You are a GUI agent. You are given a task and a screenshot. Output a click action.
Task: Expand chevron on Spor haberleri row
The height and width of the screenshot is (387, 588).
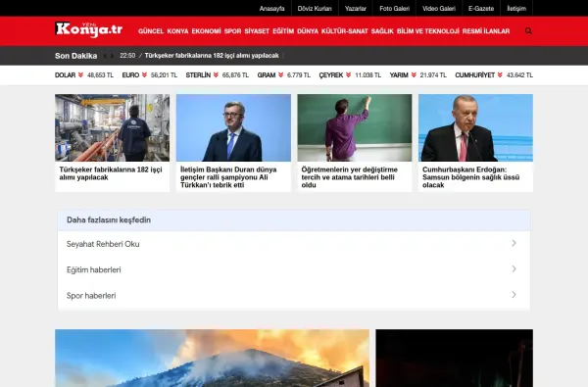click(x=514, y=295)
